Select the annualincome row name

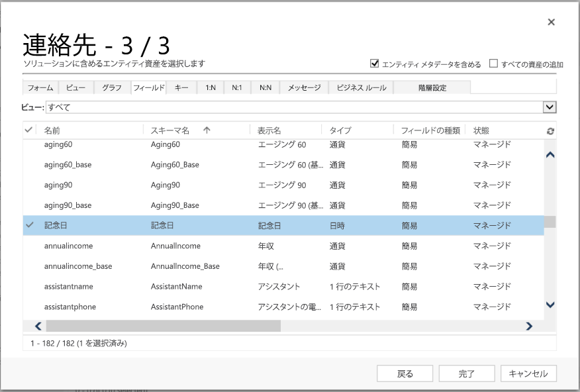68,246
